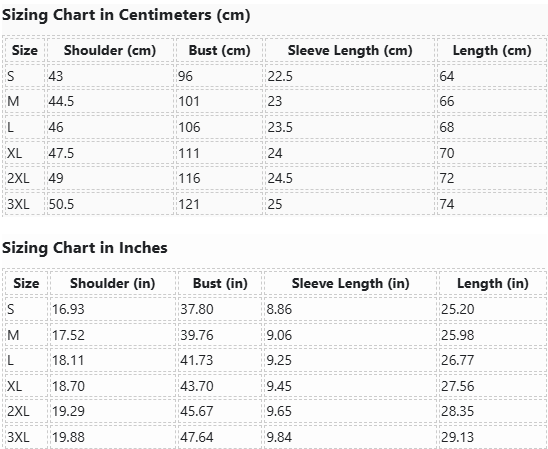Click the Sizing Chart in Centimeters heading
The width and height of the screenshot is (548, 449).
coord(126,15)
